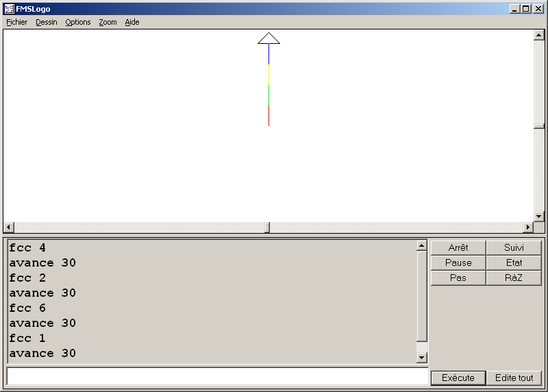The image size is (548, 392).
Task: Open editor with Edite tout button
Action: (514, 378)
